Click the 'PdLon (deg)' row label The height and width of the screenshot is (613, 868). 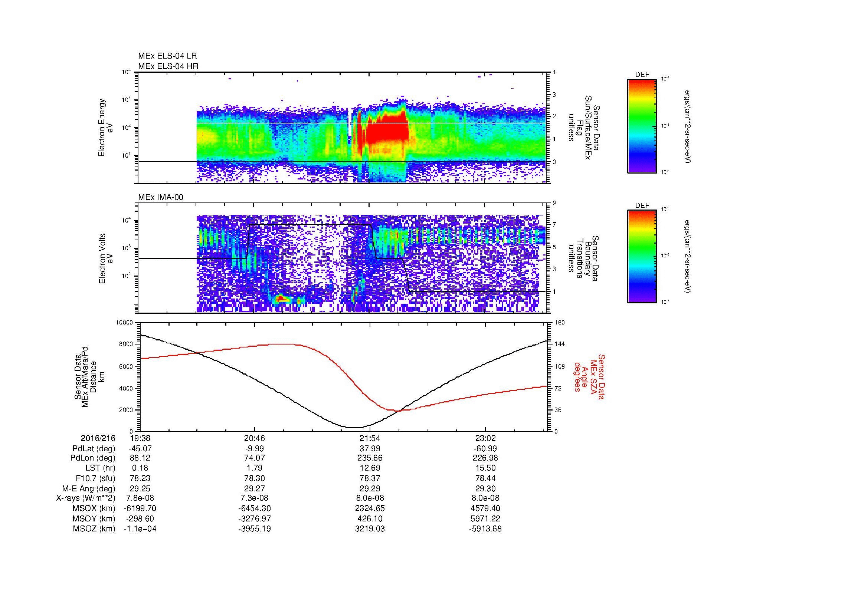pyautogui.click(x=93, y=458)
